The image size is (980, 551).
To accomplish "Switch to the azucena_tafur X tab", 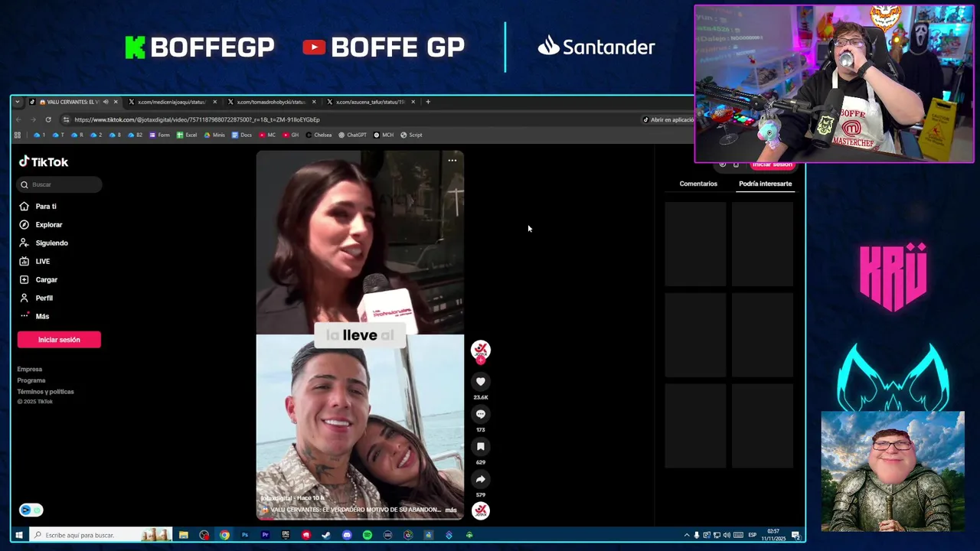I will (x=371, y=102).
